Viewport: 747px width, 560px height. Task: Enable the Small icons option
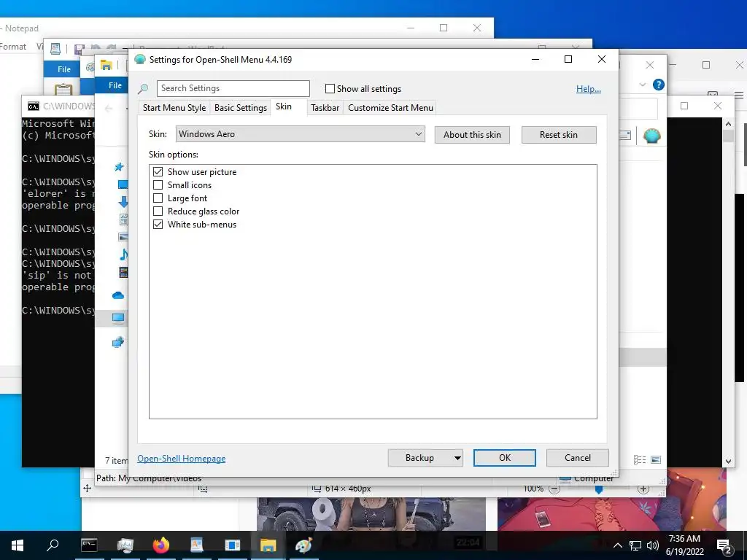(x=158, y=184)
